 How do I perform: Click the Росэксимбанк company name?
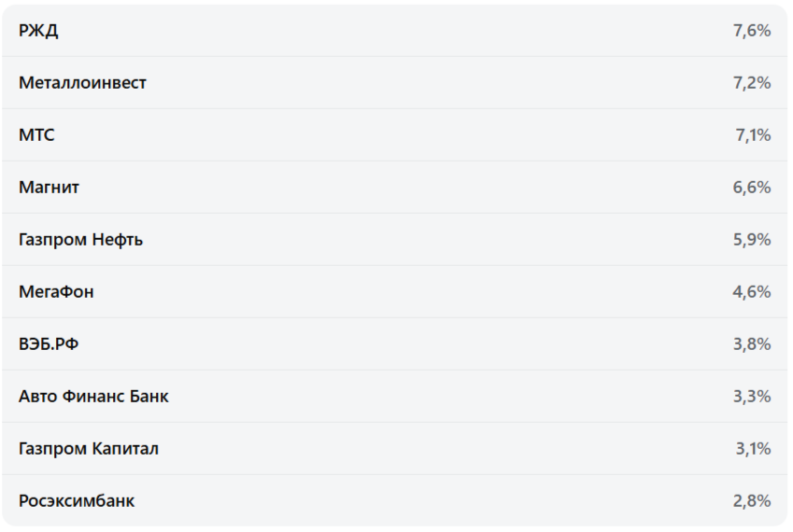tap(77, 501)
